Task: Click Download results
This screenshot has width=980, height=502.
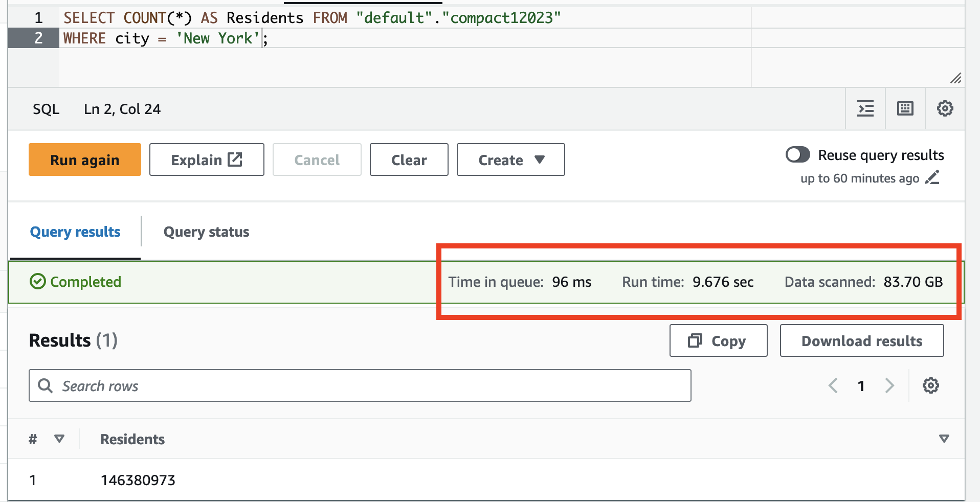Action: pos(861,340)
